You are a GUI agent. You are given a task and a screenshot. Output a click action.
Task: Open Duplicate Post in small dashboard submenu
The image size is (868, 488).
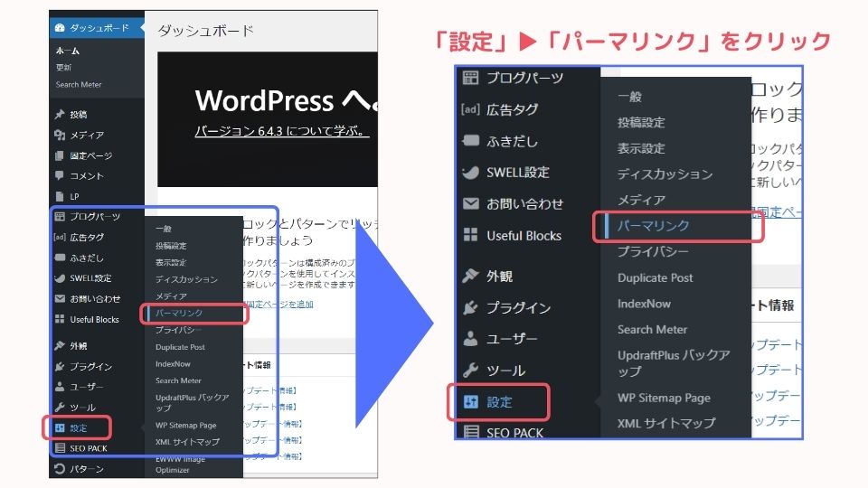[181, 347]
